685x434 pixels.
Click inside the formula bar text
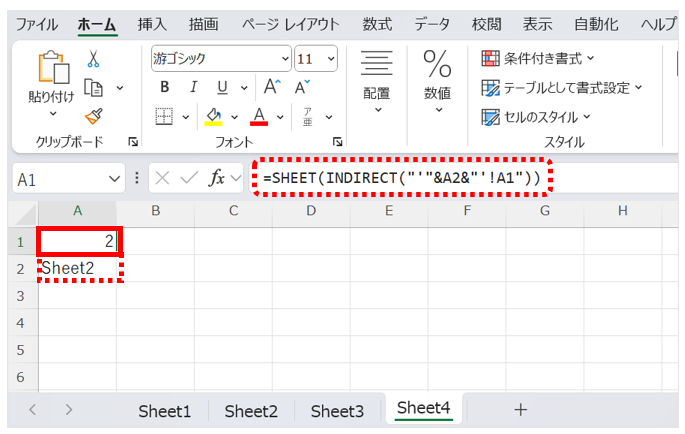tap(402, 178)
